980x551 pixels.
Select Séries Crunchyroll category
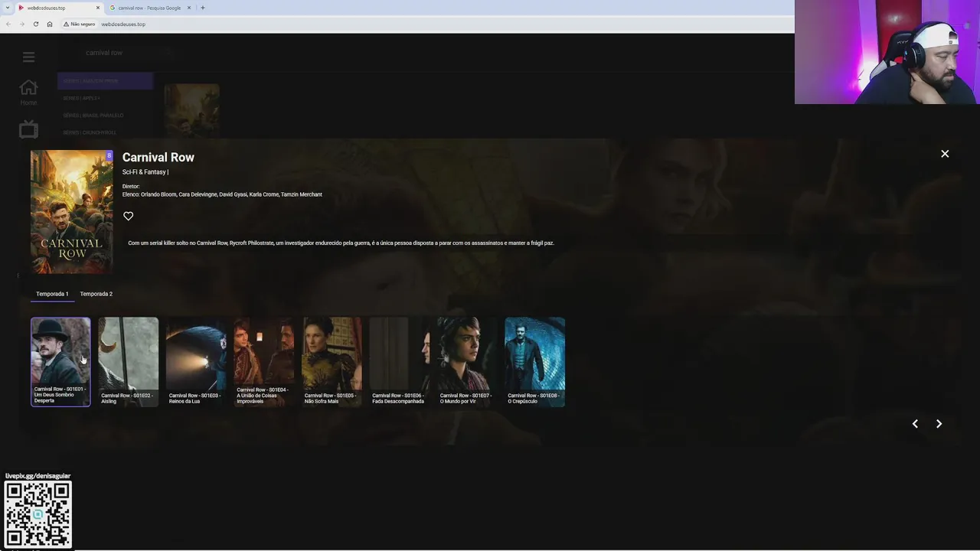coord(105,132)
